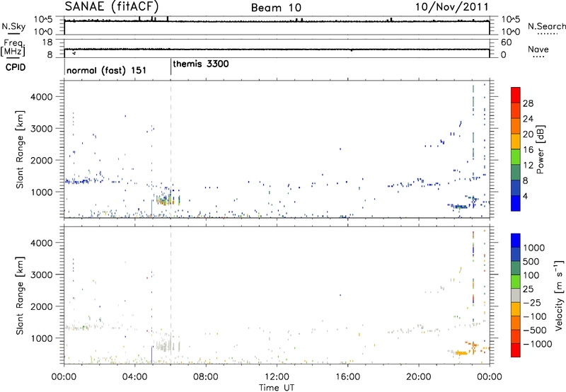Image resolution: width=566 pixels, height=392 pixels.
Task: Click the 18 tick on frequency axis
Action: click(47, 42)
